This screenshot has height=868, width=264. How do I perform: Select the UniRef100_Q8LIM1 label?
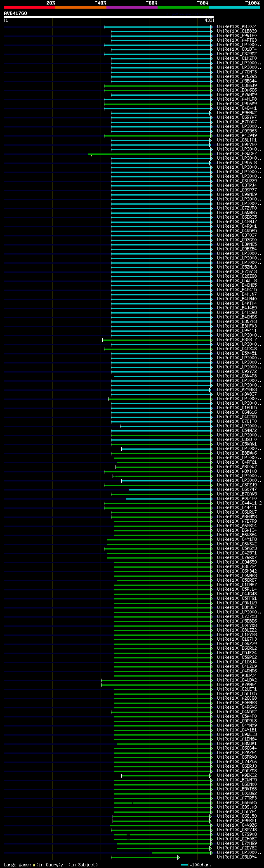click(237, 140)
